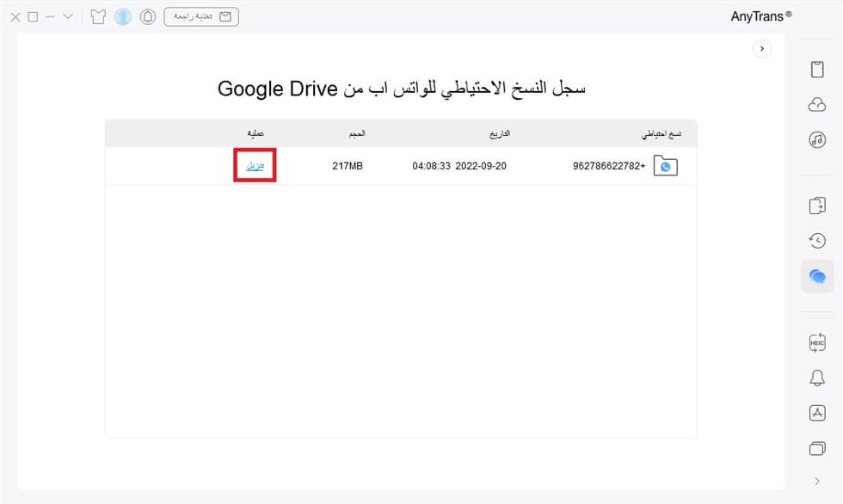Open the Device Manager phone icon
This screenshot has height=504, width=843.
click(816, 70)
